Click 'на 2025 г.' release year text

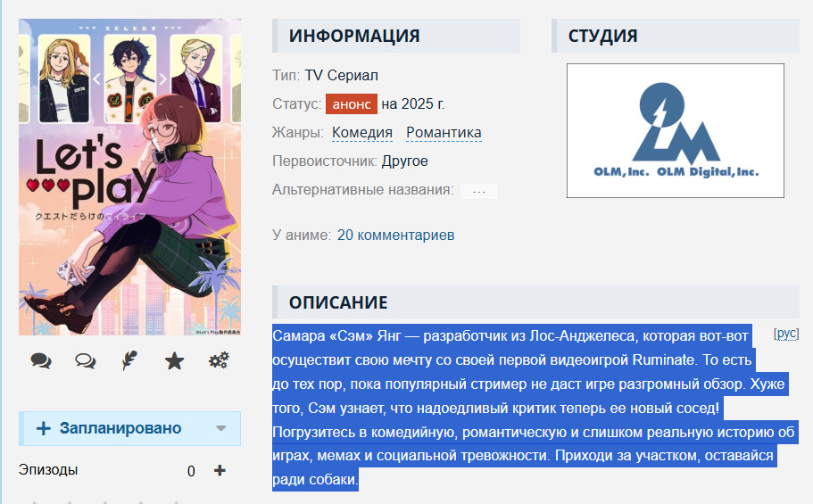[413, 104]
